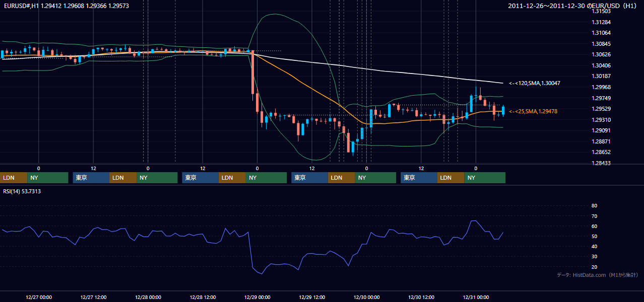Click the 12/27 00:00 time axis label
Screen dimensions: 644x302
[38, 297]
